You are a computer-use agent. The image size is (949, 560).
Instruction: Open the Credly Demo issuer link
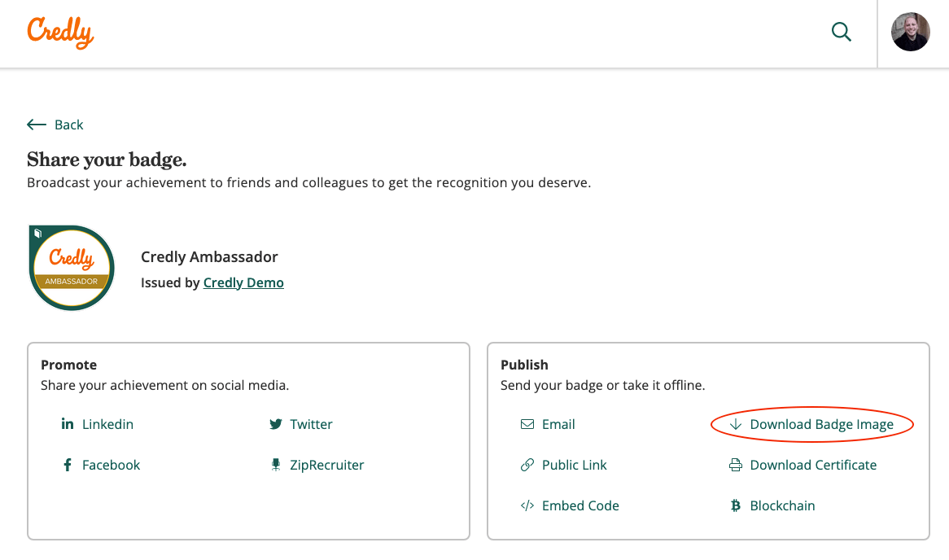coord(243,282)
